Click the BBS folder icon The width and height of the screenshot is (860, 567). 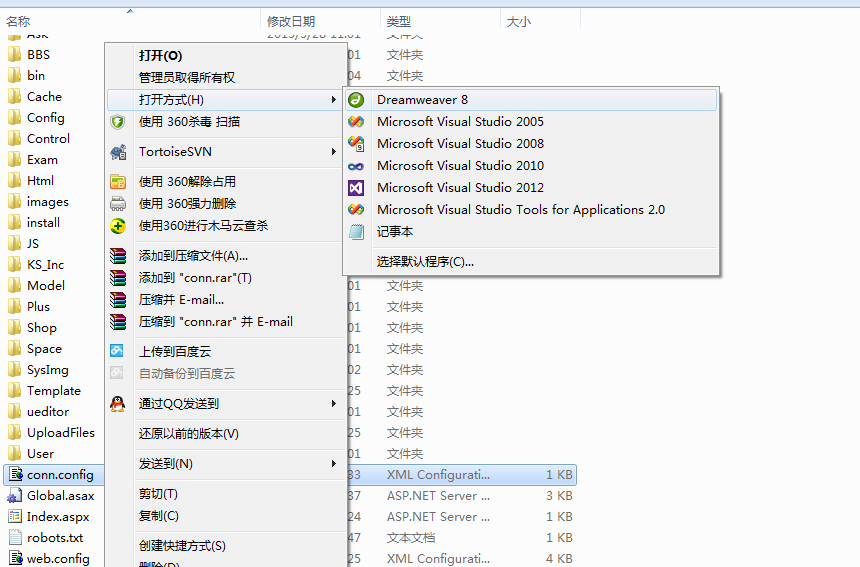(14, 54)
